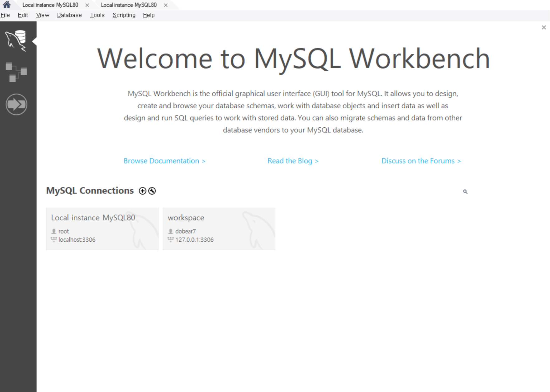The image size is (550, 392).
Task: Open the Migration wizard sidebar icon
Action: pyautogui.click(x=17, y=104)
